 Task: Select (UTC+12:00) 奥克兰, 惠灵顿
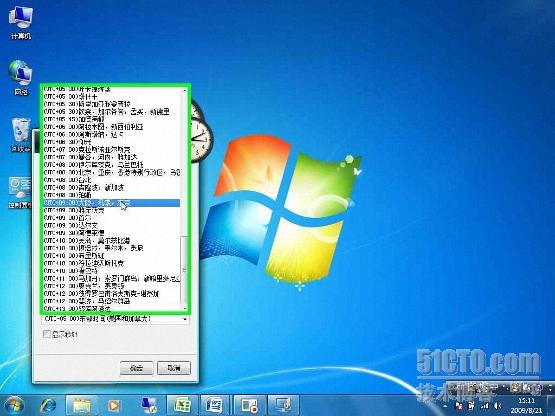(x=112, y=286)
